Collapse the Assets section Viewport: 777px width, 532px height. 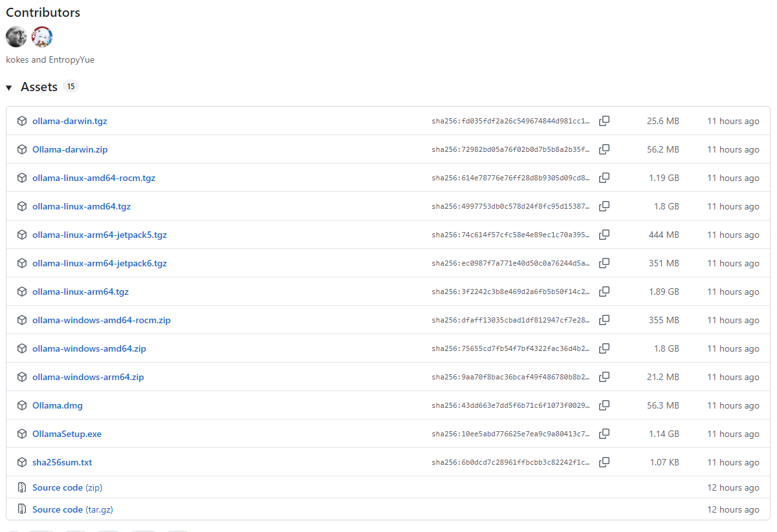[9, 87]
